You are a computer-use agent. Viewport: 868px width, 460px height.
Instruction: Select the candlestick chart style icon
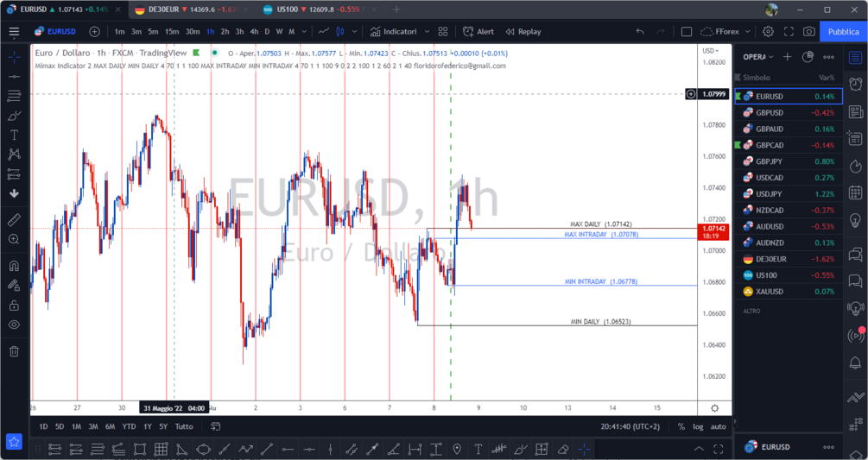(340, 32)
